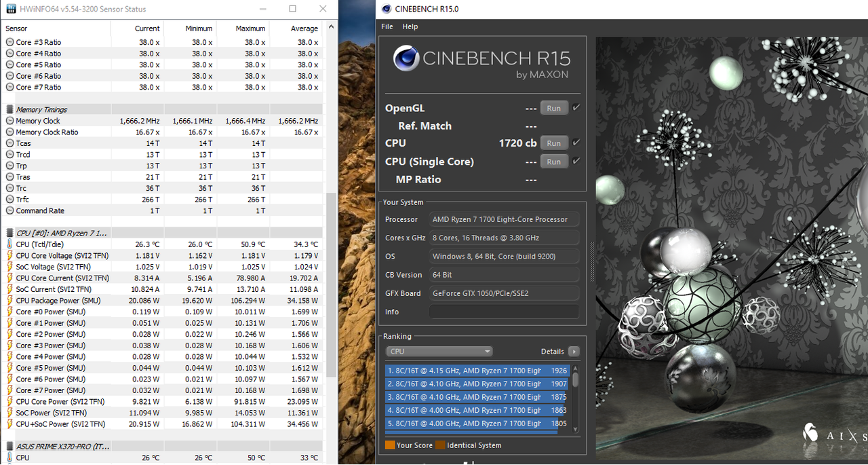
Task: Click the GeForce GTX 1050 GFX Board field
Action: pos(504,293)
